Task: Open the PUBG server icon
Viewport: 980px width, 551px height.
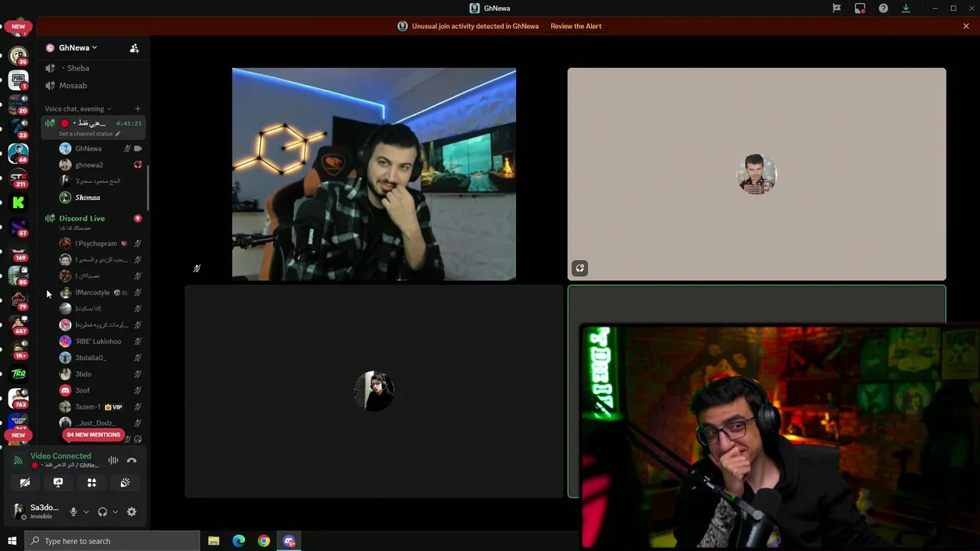Action: [18, 80]
